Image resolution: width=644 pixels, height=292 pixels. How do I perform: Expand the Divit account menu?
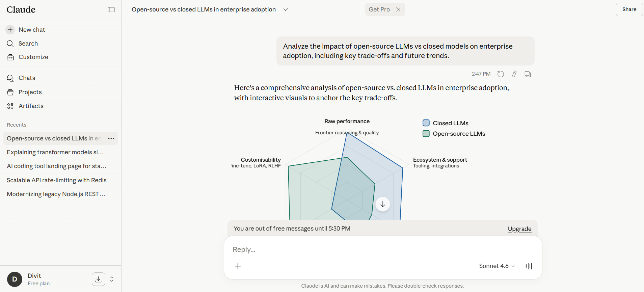(112, 279)
